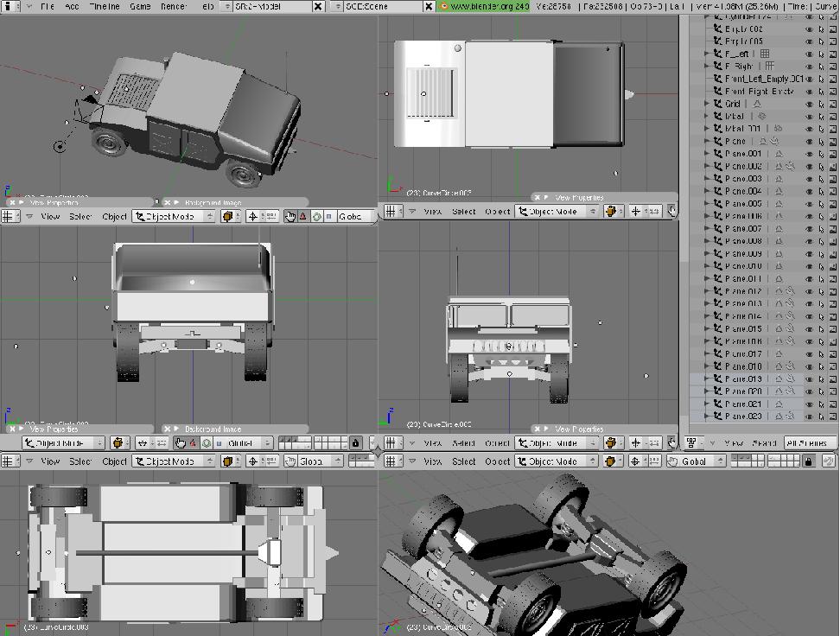Viewport: 840px width, 636px height.
Task: Toggle renderability icon for Plane.005
Action: 833,204
